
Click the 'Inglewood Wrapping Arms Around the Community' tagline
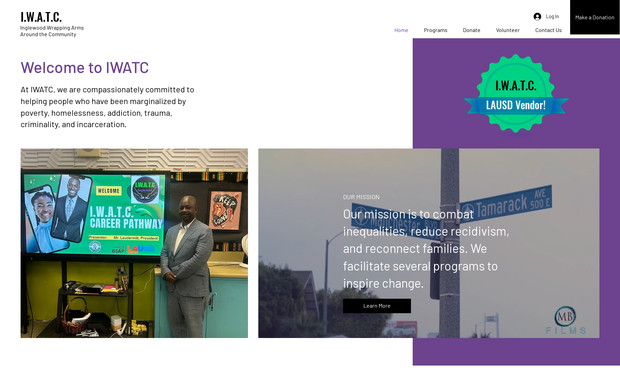pos(52,31)
